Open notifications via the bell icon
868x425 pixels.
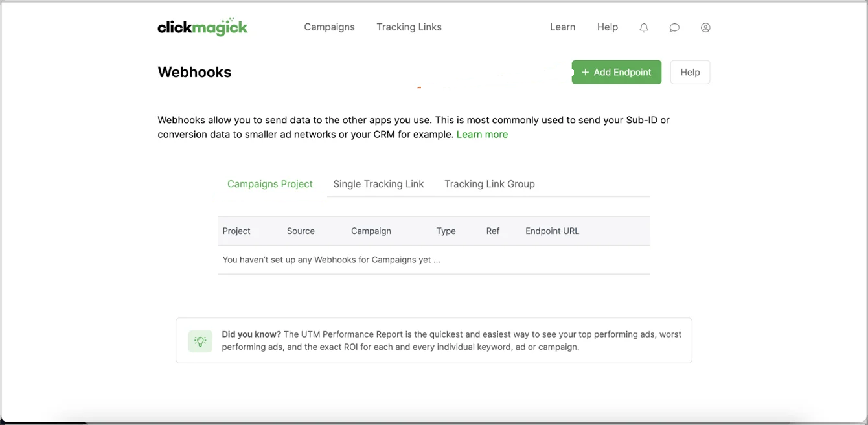tap(643, 27)
